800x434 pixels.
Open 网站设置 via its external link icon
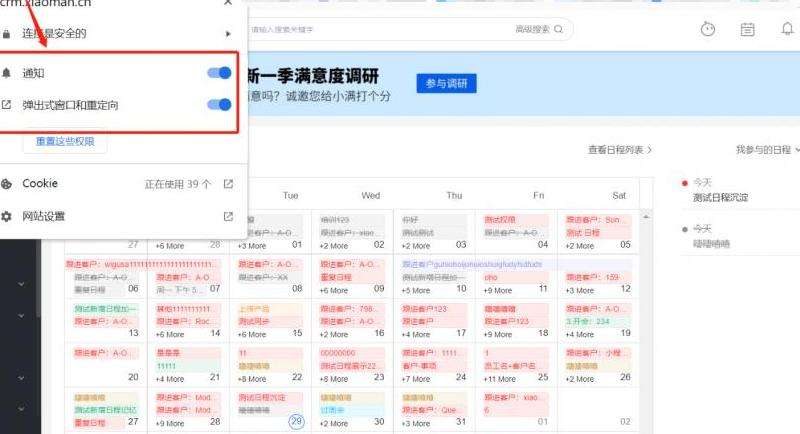228,216
